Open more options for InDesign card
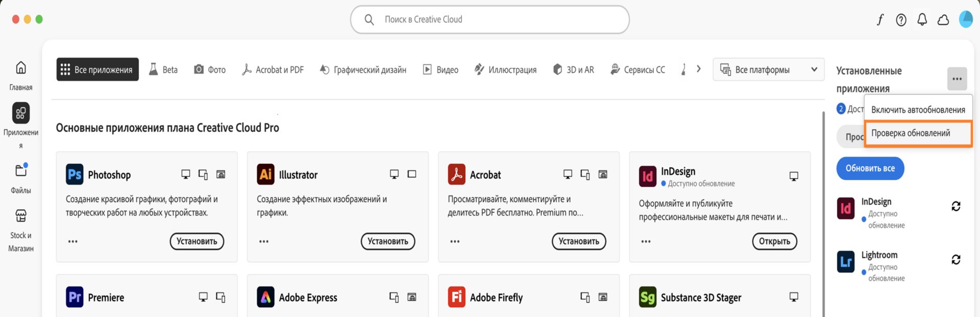This screenshot has height=317, width=980. coord(646,241)
